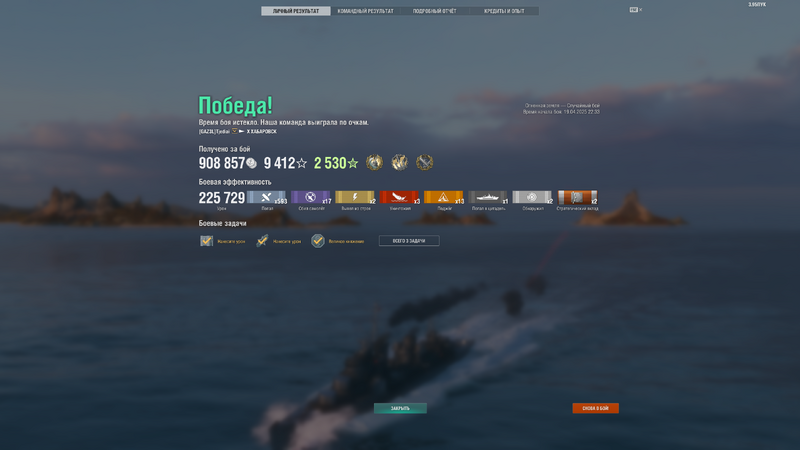Click the purple aircraft-shot-down ribbon x17
Viewport: 800px width, 450px height.
pyautogui.click(x=311, y=197)
